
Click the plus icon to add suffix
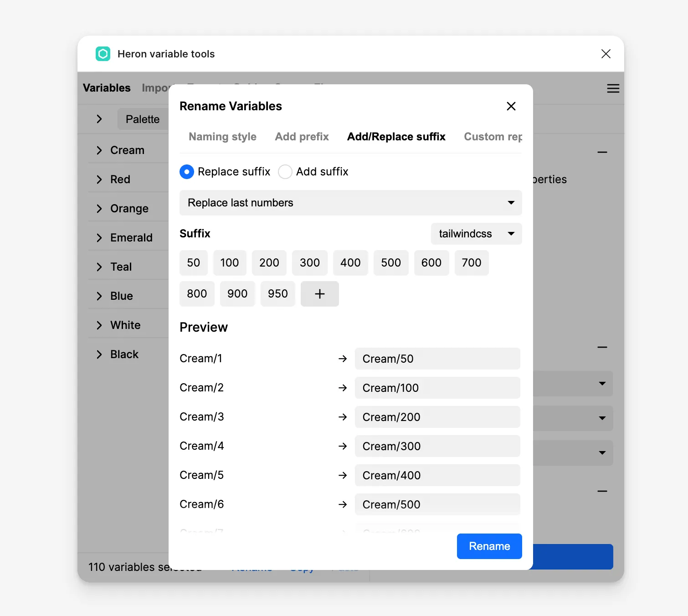pos(319,294)
